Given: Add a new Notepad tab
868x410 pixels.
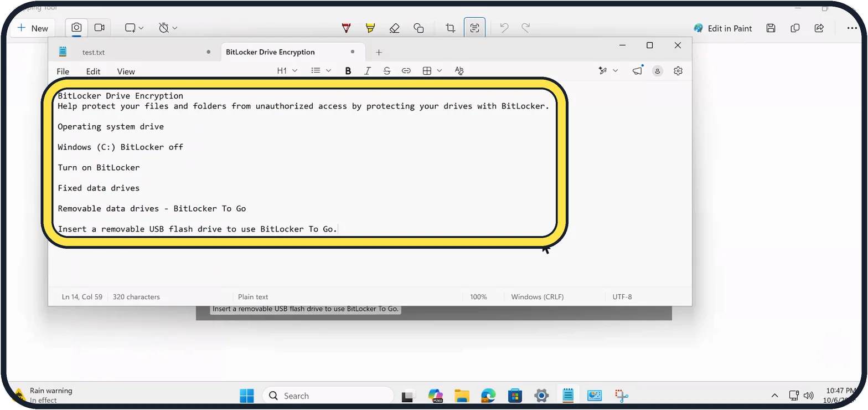Looking at the screenshot, I should click(x=379, y=52).
